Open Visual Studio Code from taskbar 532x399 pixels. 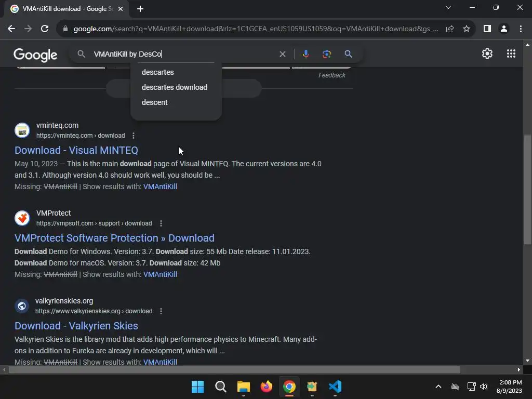click(x=335, y=387)
